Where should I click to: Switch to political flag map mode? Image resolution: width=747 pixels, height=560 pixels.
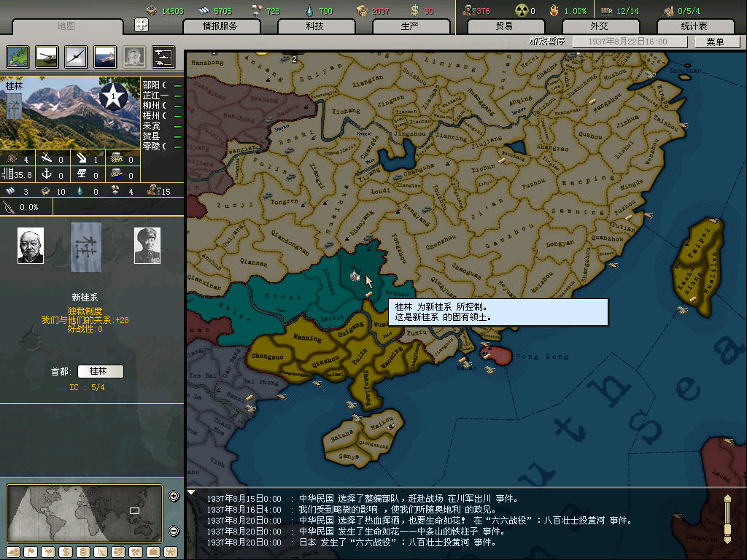coord(31,552)
